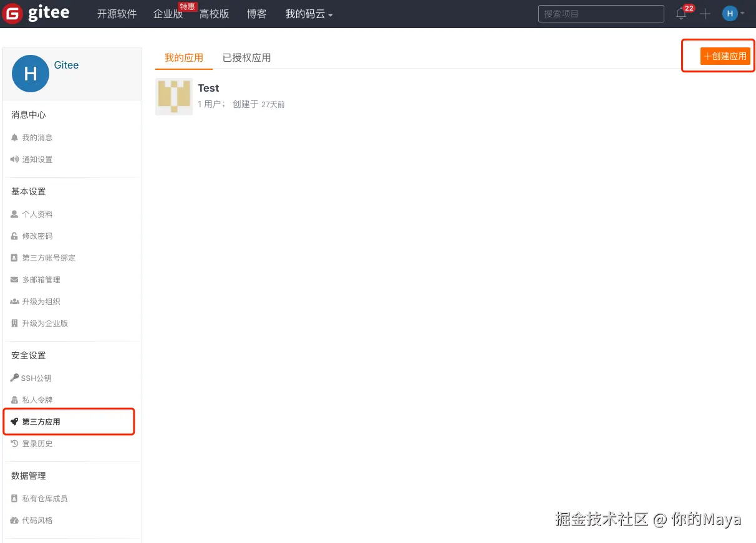The image size is (756, 543).
Task: Click the Gitee logo icon
Action: tap(12, 13)
